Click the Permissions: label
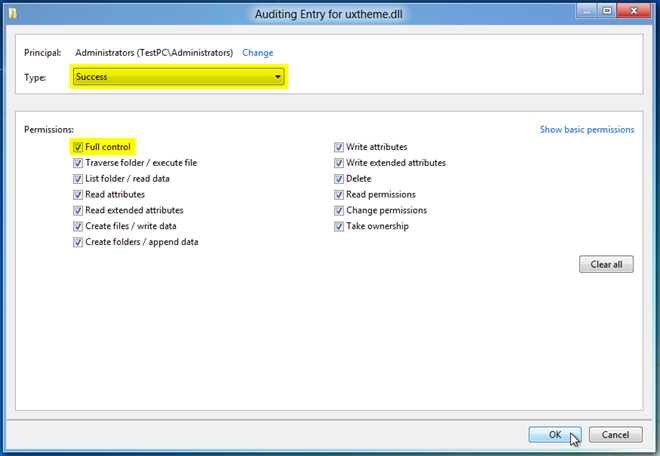Image resolution: width=660 pixels, height=456 pixels. tap(49, 129)
